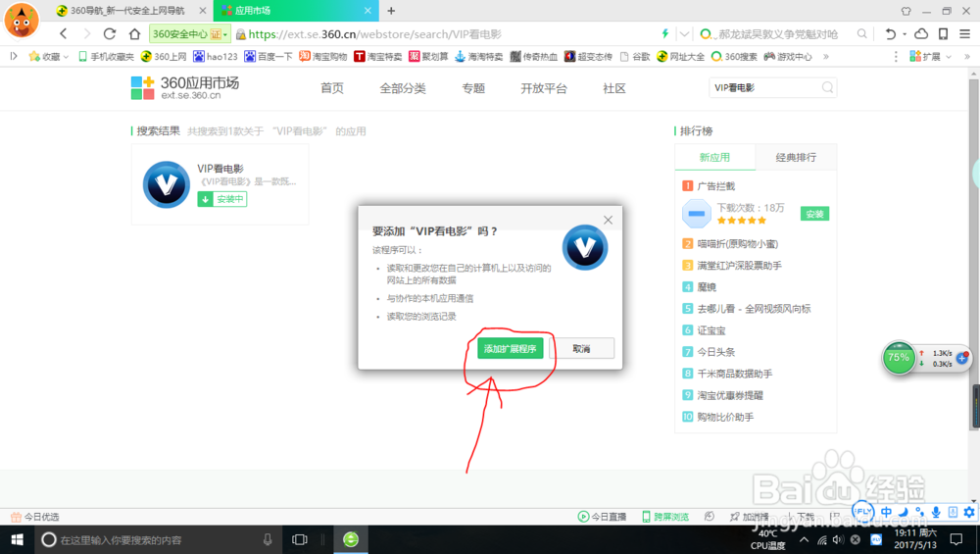Open Task View on the taskbar
980x554 pixels.
pos(300,539)
